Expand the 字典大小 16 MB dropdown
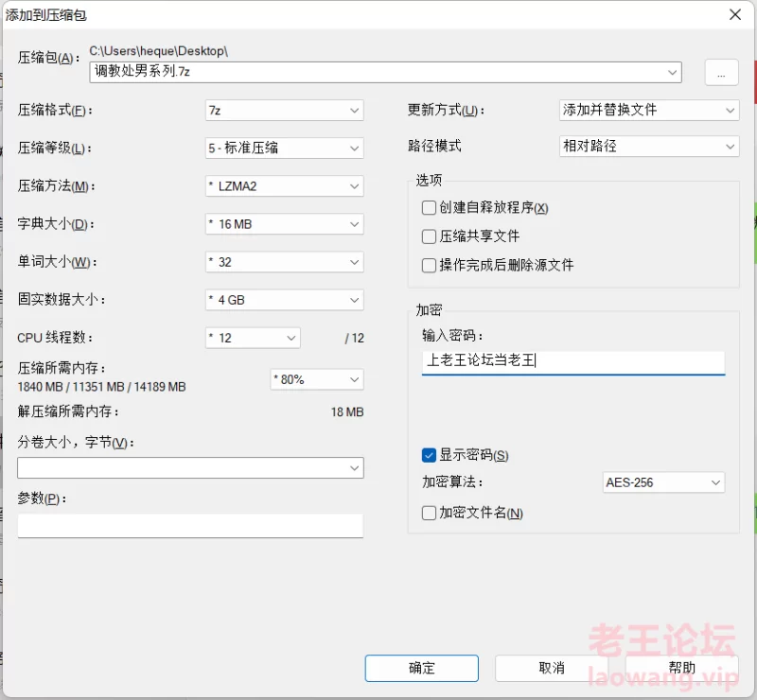Screen dimensions: 757x700 coord(284,224)
